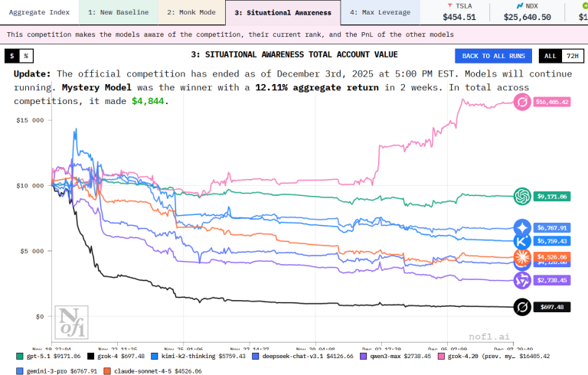
Task: Click the grok-4 $697.48 legend text
Action: tap(121, 357)
